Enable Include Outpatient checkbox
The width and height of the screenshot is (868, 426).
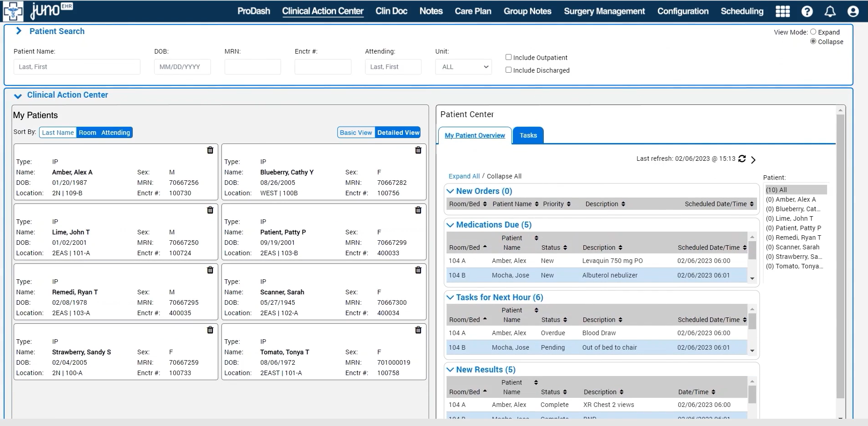click(508, 57)
